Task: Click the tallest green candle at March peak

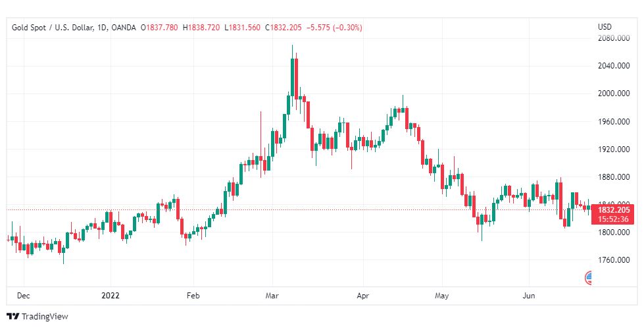Action: coord(293,78)
